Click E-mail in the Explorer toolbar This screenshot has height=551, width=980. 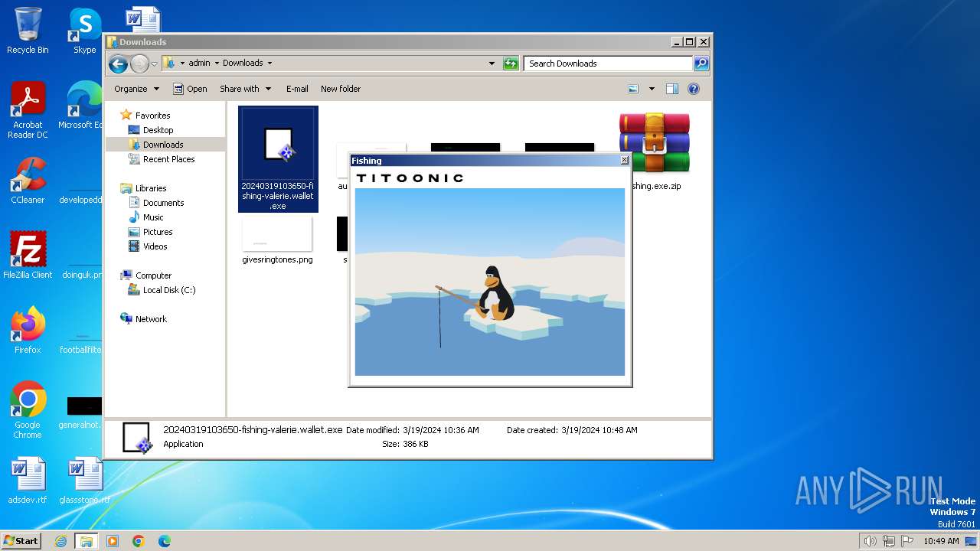click(x=297, y=89)
